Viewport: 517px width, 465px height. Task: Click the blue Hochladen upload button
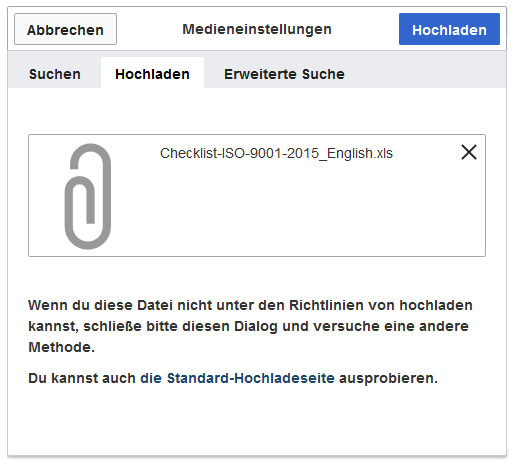pos(449,29)
